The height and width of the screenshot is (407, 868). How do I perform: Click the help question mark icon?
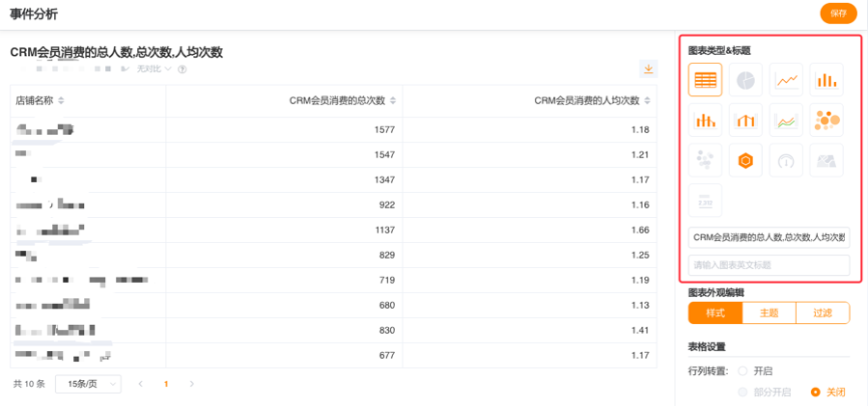pyautogui.click(x=182, y=69)
